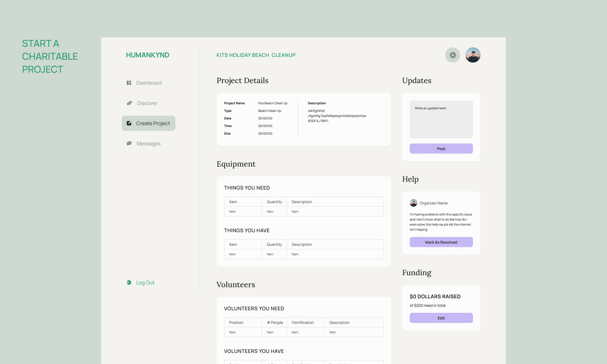The height and width of the screenshot is (364, 607).
Task: Click the Edit funding button
Action: 441,318
